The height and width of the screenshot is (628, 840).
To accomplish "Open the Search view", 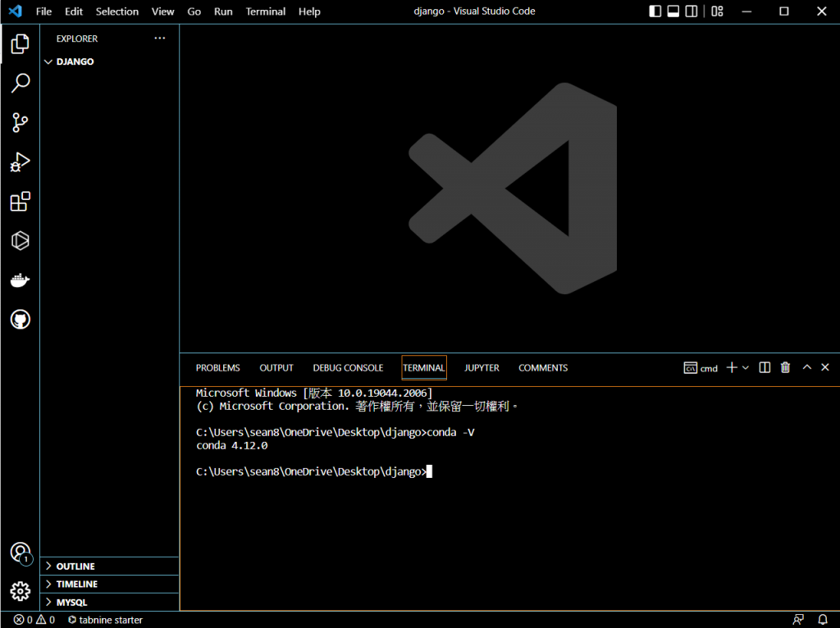I will [x=20, y=83].
